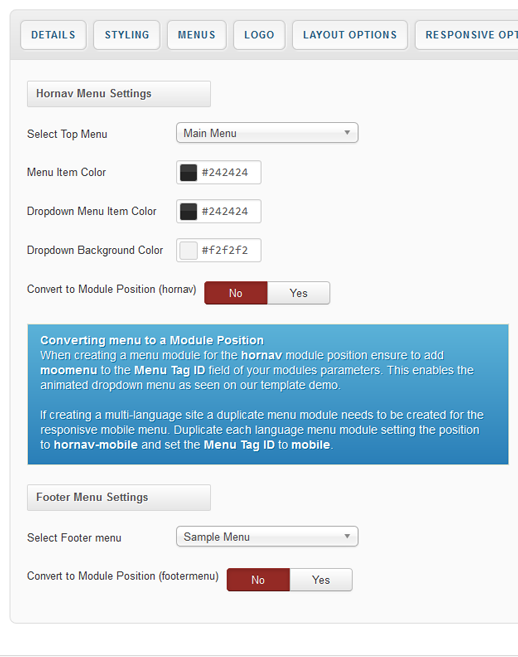Click the Dropdown Background Color swatch
The height and width of the screenshot is (657, 518).
point(188,250)
